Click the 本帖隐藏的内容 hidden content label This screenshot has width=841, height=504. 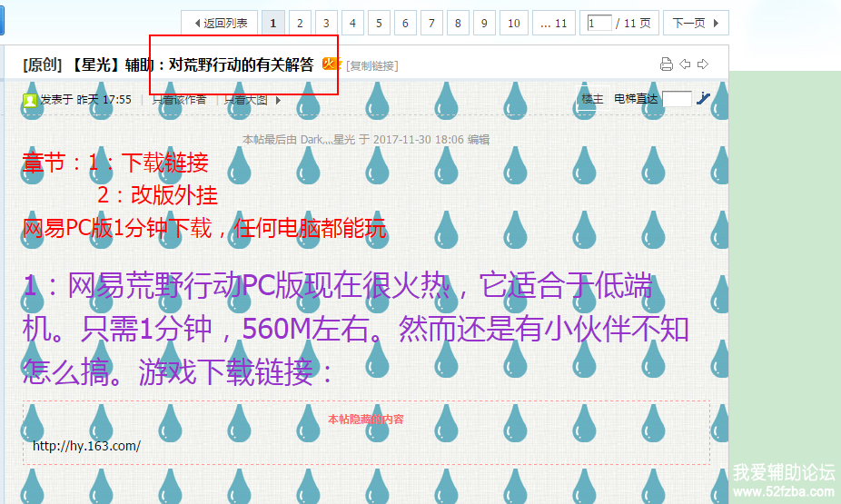pyautogui.click(x=366, y=420)
